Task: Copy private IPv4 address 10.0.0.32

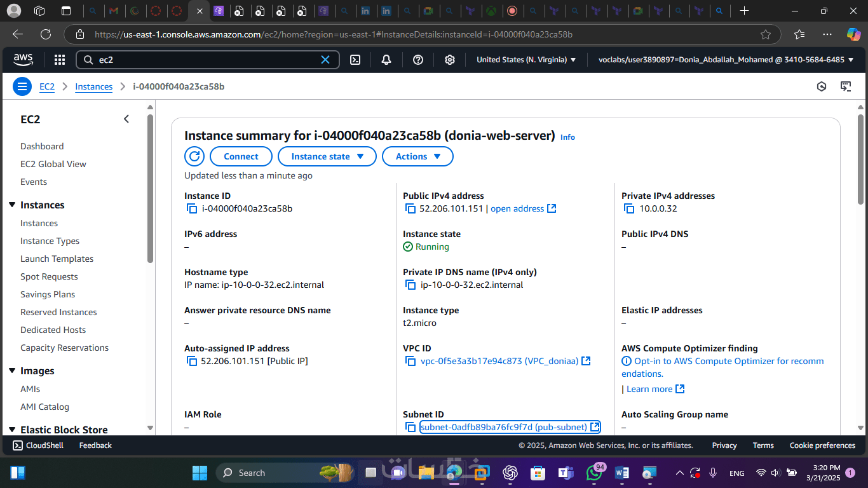Action: click(x=629, y=208)
